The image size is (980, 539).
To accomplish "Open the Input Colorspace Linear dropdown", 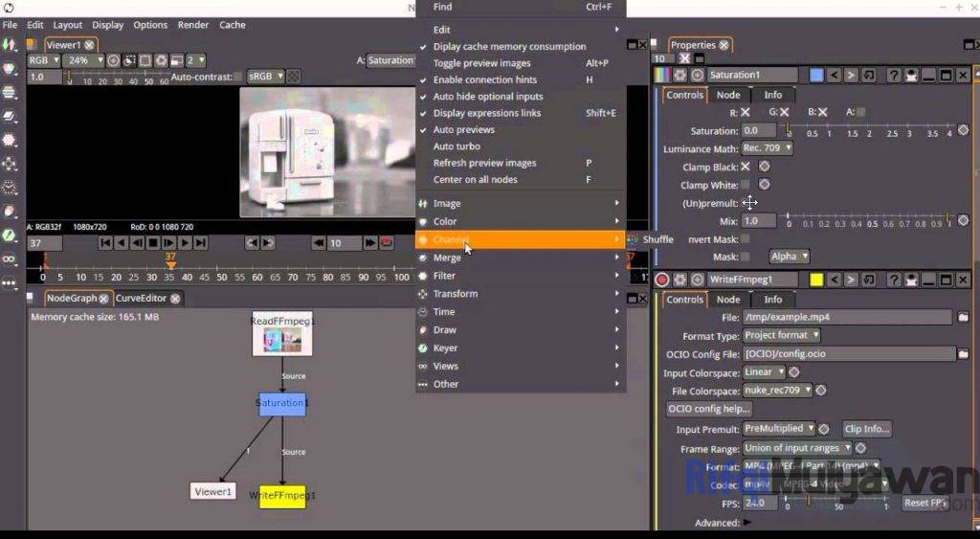I will (764, 372).
